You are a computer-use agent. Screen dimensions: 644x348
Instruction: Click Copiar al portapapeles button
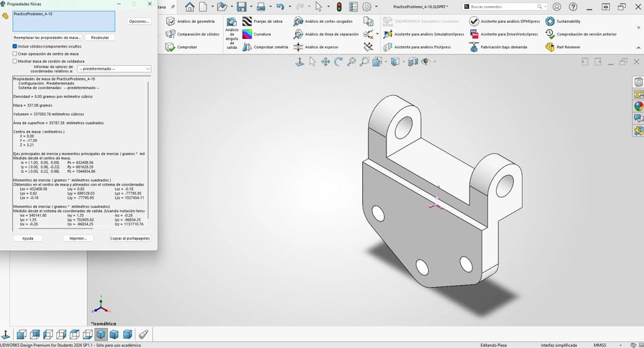129,238
